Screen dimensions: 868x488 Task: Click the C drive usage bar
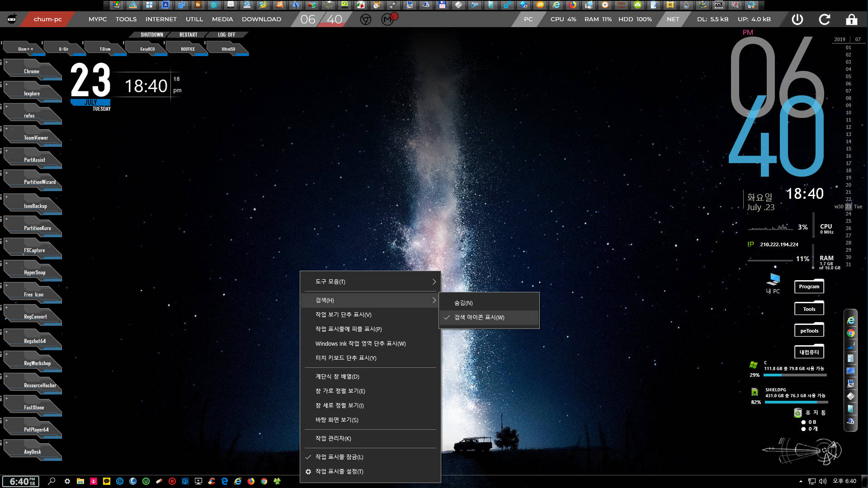795,375
